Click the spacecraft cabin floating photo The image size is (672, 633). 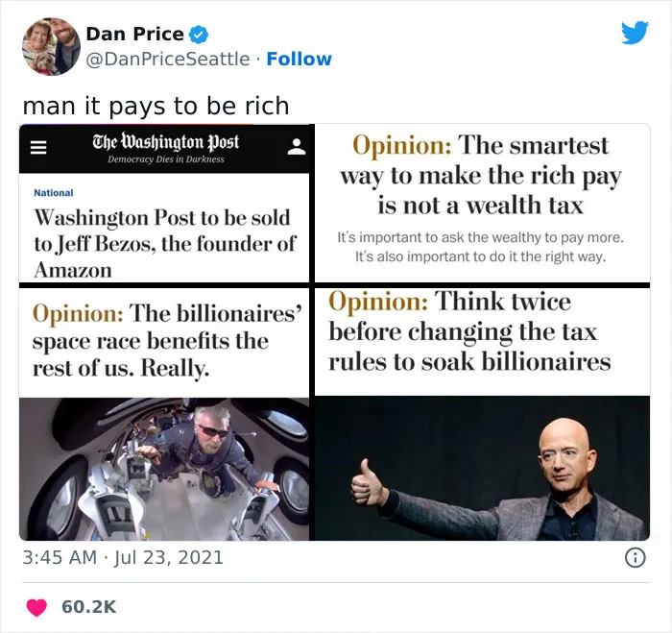pos(164,469)
